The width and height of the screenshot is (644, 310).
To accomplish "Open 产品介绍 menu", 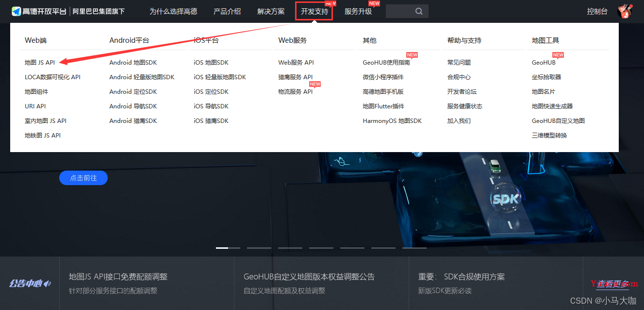I will pos(227,11).
